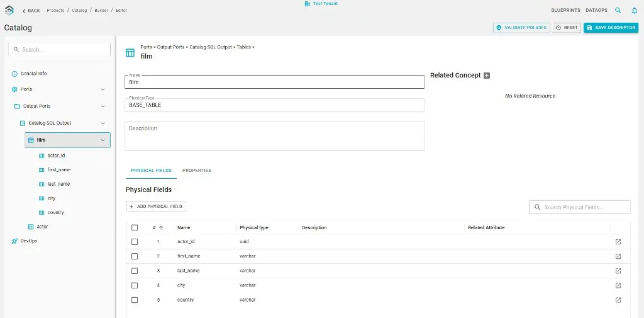Click Validate Policies button
Image resolution: width=644 pixels, height=318 pixels.
click(x=521, y=28)
